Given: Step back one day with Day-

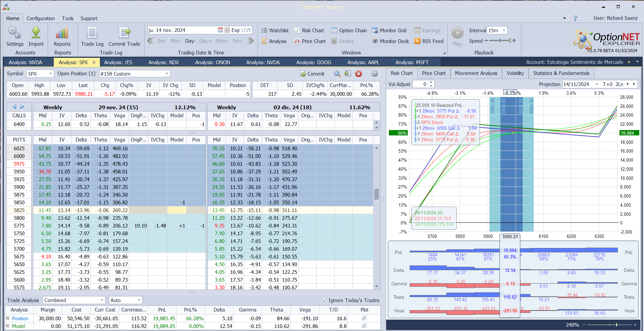Looking at the screenshot, I should (x=190, y=41).
